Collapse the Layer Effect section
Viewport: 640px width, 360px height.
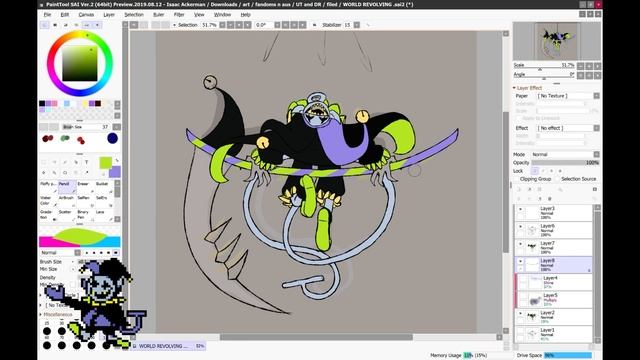click(515, 88)
